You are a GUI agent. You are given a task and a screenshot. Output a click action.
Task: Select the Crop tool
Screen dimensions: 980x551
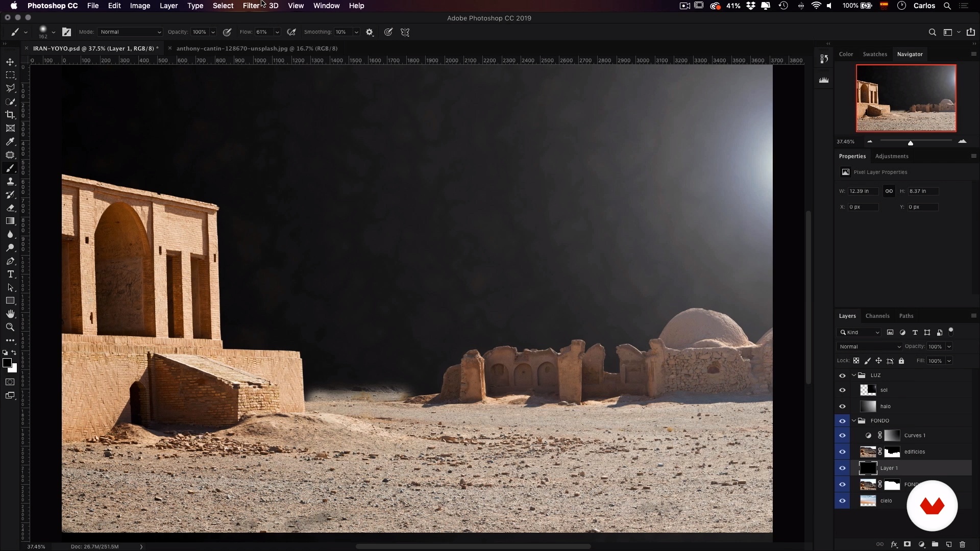(x=10, y=115)
